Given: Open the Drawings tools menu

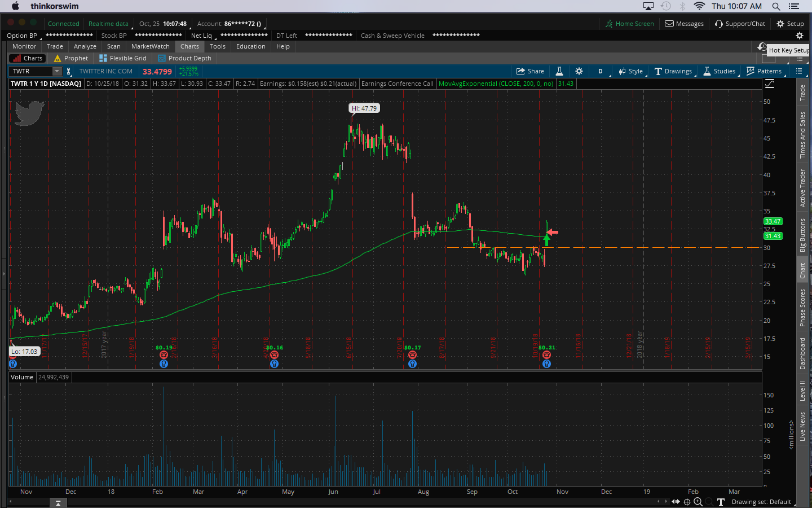Looking at the screenshot, I should click(x=673, y=71).
